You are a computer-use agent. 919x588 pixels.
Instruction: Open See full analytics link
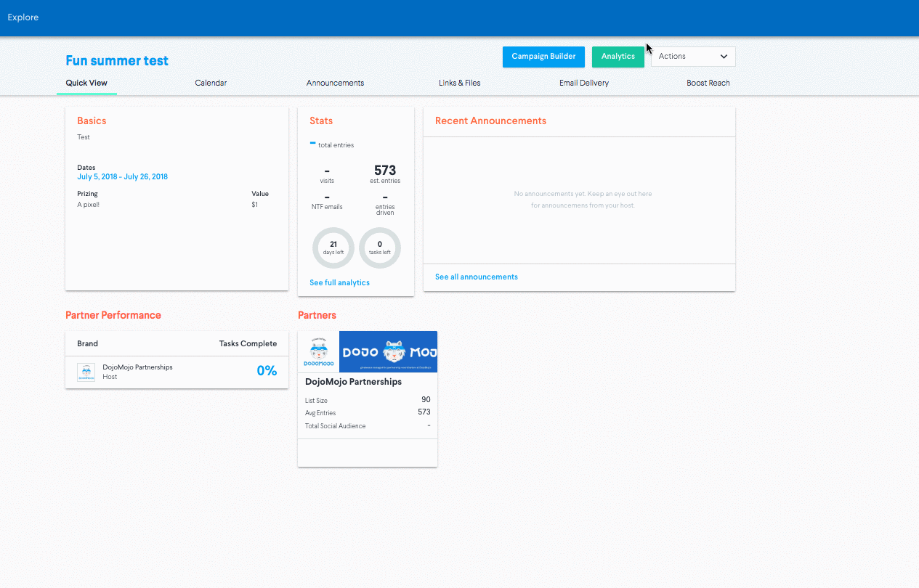(339, 282)
